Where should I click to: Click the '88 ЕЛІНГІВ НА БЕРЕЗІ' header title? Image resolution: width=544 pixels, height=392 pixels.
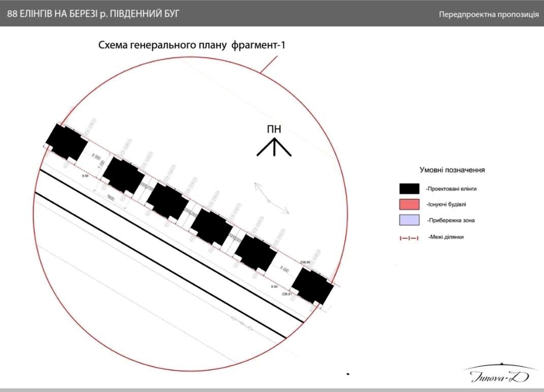click(93, 14)
